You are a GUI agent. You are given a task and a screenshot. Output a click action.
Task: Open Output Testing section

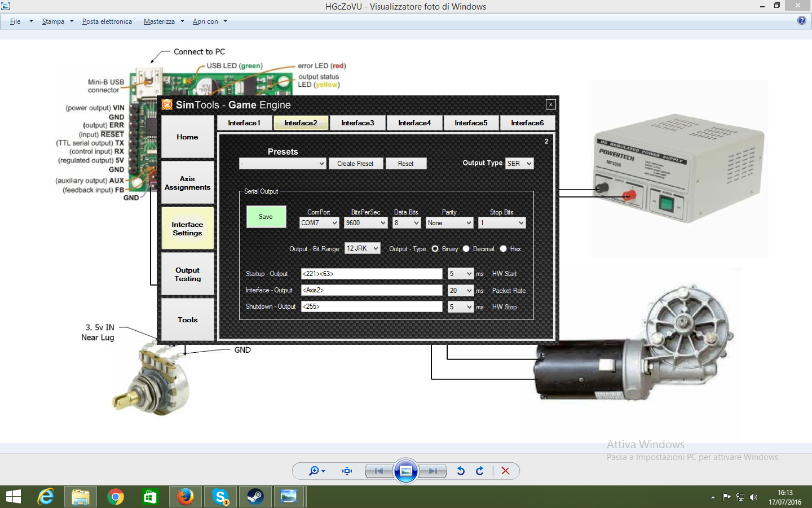pos(188,274)
